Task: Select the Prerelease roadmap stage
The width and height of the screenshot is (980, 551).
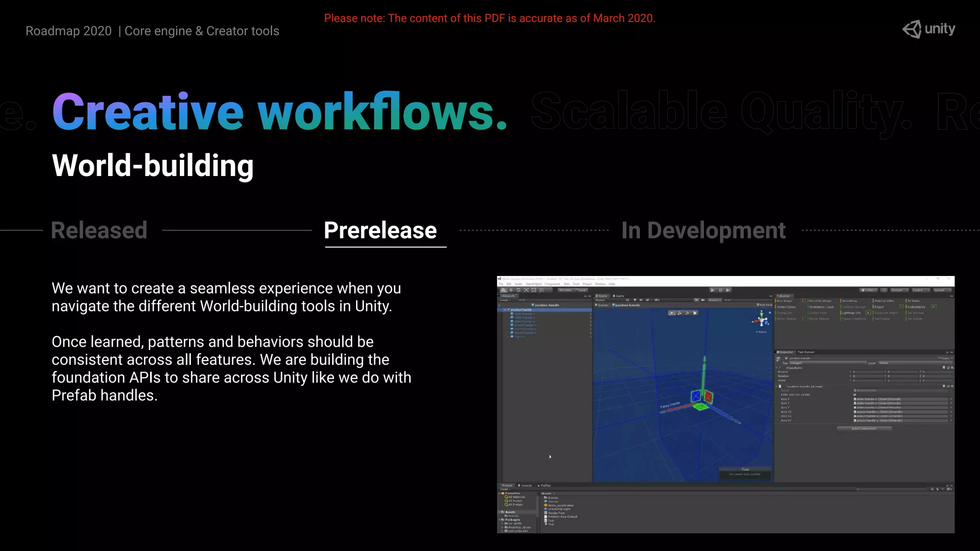Action: [380, 230]
